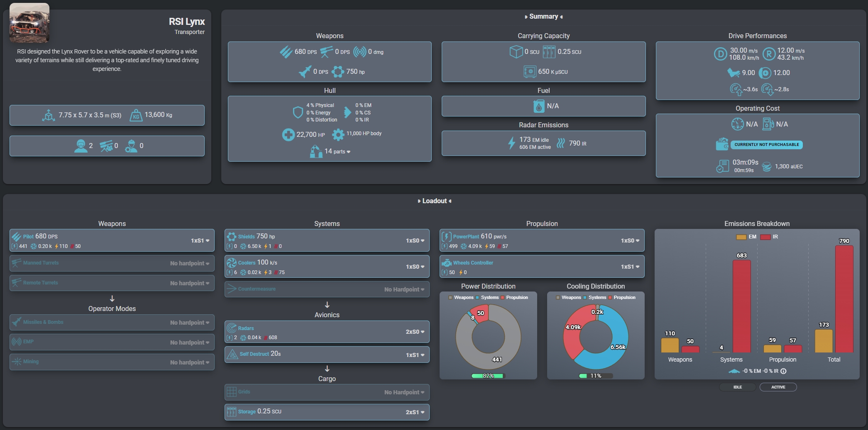This screenshot has width=868, height=430.
Task: Click the crew count person icon
Action: pyautogui.click(x=81, y=146)
